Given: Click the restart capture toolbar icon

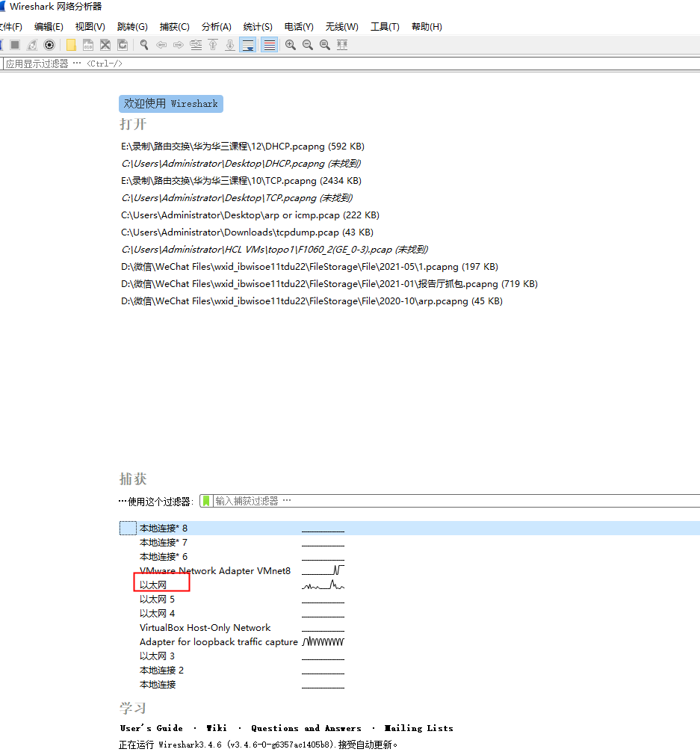Looking at the screenshot, I should tap(32, 45).
